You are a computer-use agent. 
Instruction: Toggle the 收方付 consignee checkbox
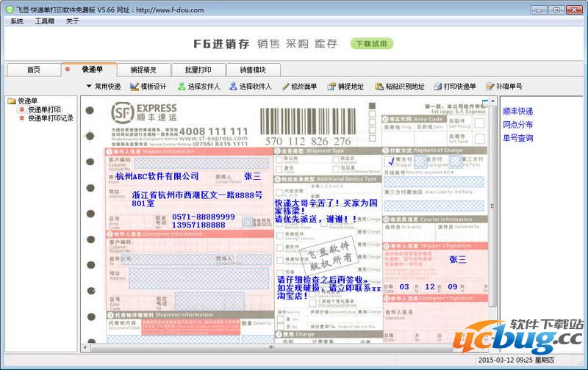pos(420,162)
